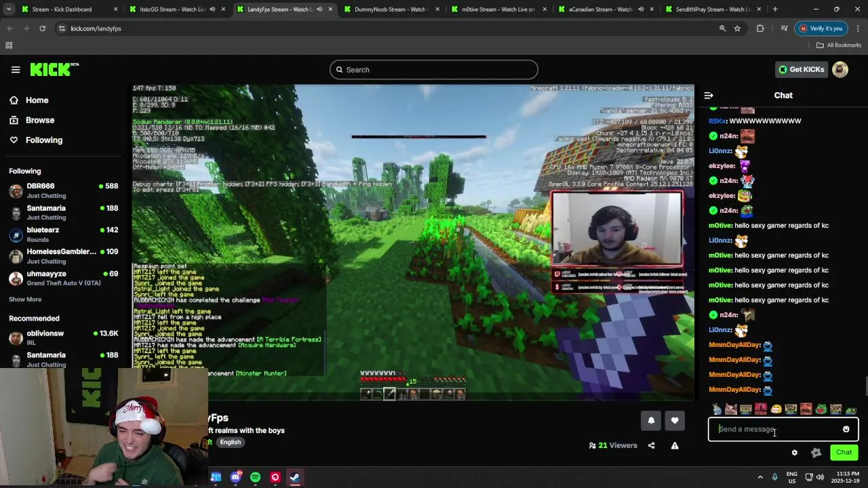Open Chrome three-dot menu

pyautogui.click(x=858, y=28)
